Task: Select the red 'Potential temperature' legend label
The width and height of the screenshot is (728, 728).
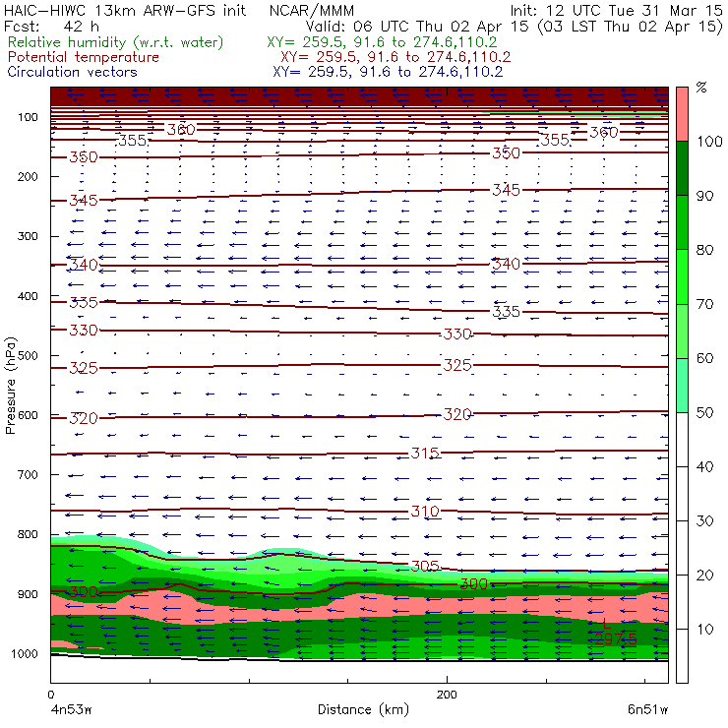Action: click(84, 57)
